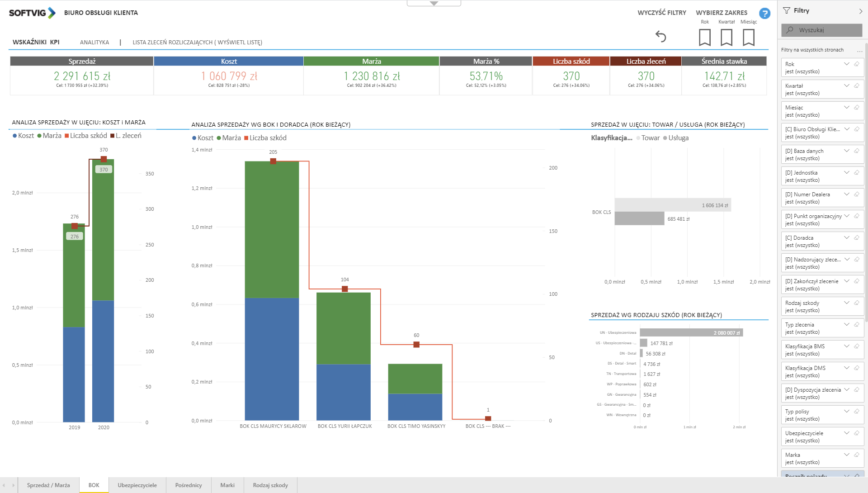Expand the Rodzaj szkody filter dropdown
This screenshot has height=493, width=868.
point(846,303)
